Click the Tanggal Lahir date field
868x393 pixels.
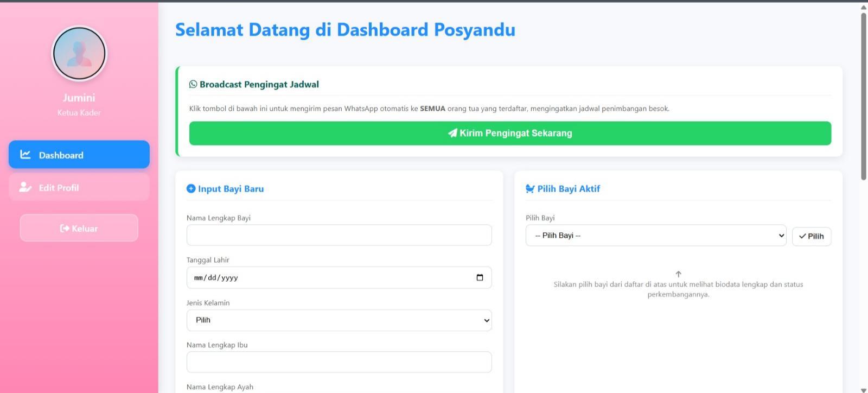[x=339, y=277]
